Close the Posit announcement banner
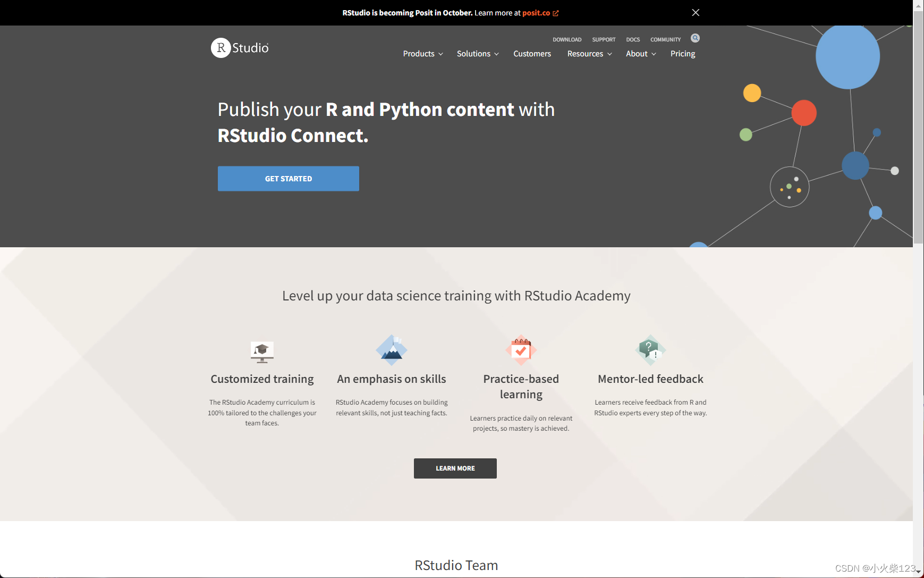Viewport: 924px width, 578px height. tap(696, 13)
